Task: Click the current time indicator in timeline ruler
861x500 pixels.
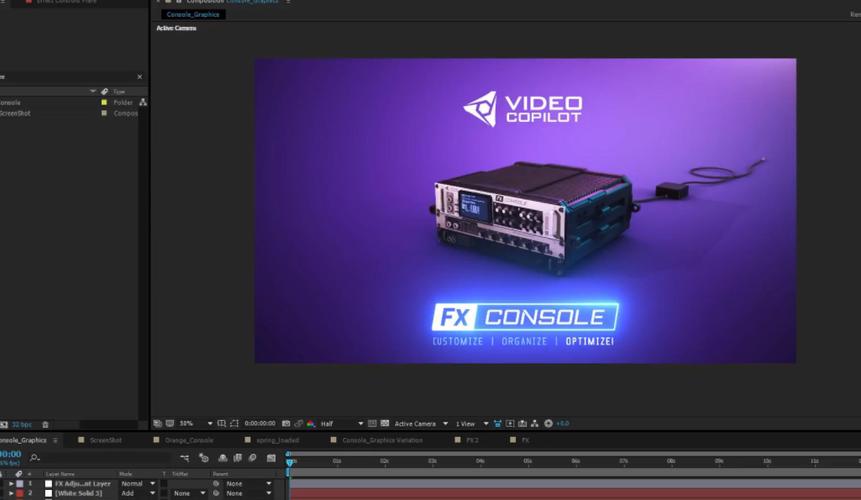Action: coord(289,461)
